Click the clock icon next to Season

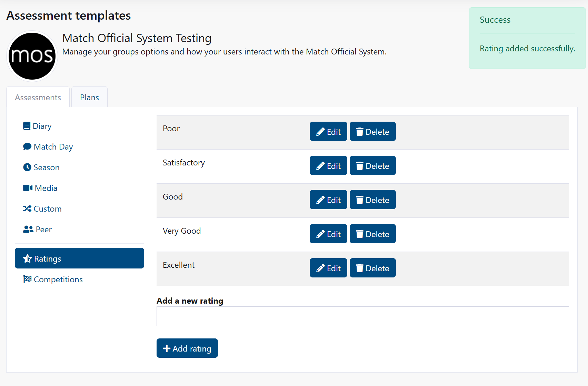coord(27,167)
